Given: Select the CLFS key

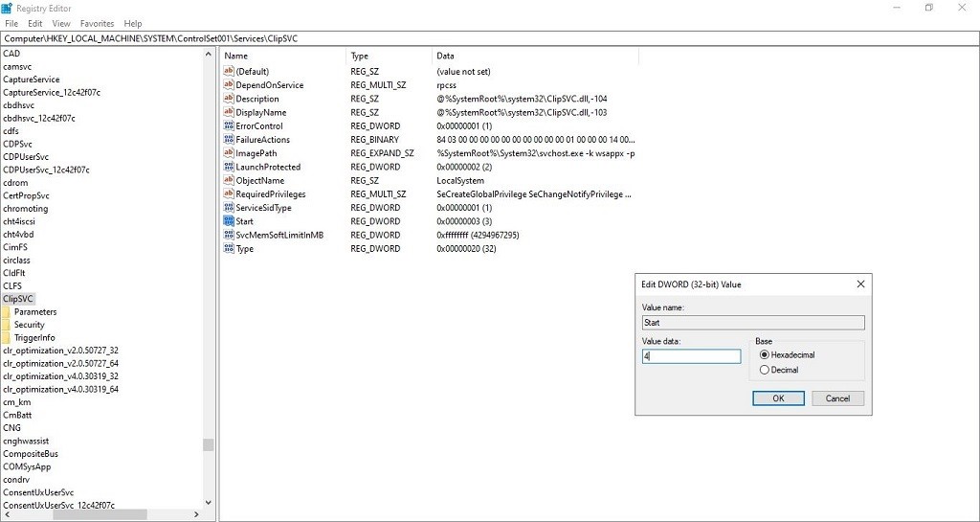Looking at the screenshot, I should (12, 285).
